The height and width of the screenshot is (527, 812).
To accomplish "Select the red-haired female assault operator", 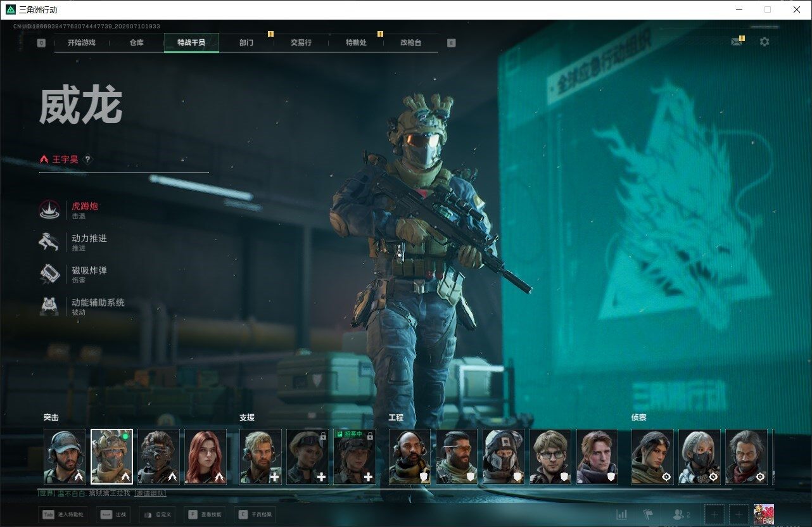I will tap(205, 457).
